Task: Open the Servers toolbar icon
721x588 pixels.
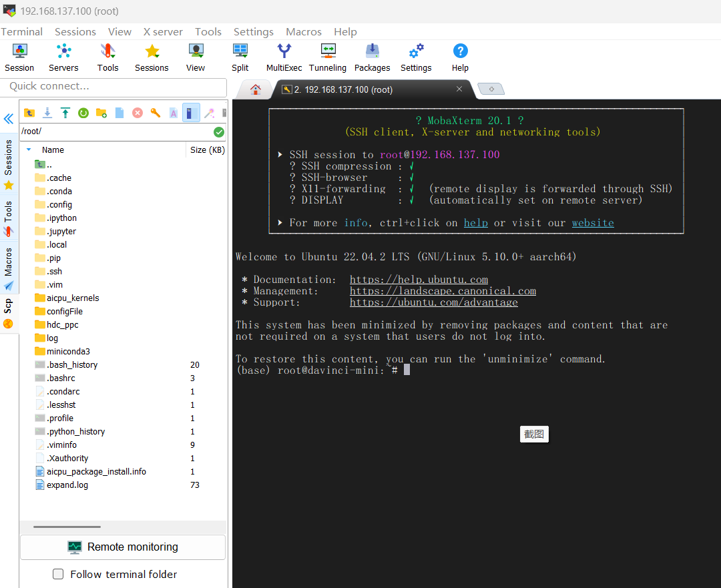Action: (x=63, y=58)
